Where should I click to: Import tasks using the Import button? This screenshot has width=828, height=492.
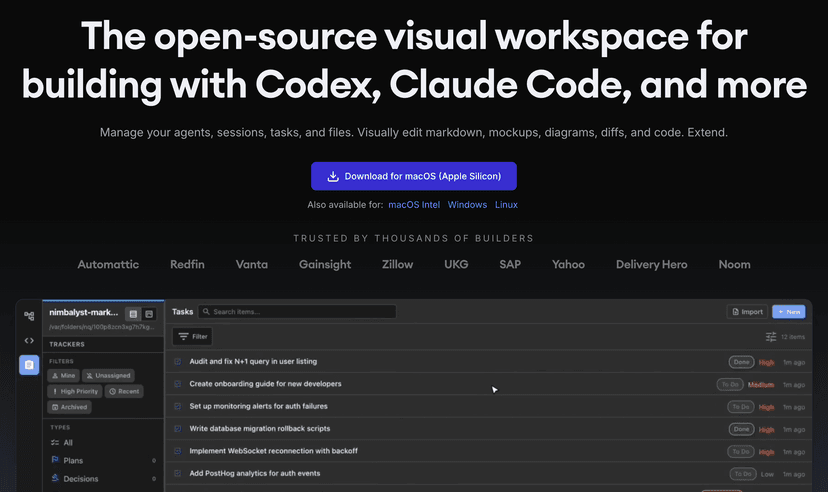pos(747,312)
